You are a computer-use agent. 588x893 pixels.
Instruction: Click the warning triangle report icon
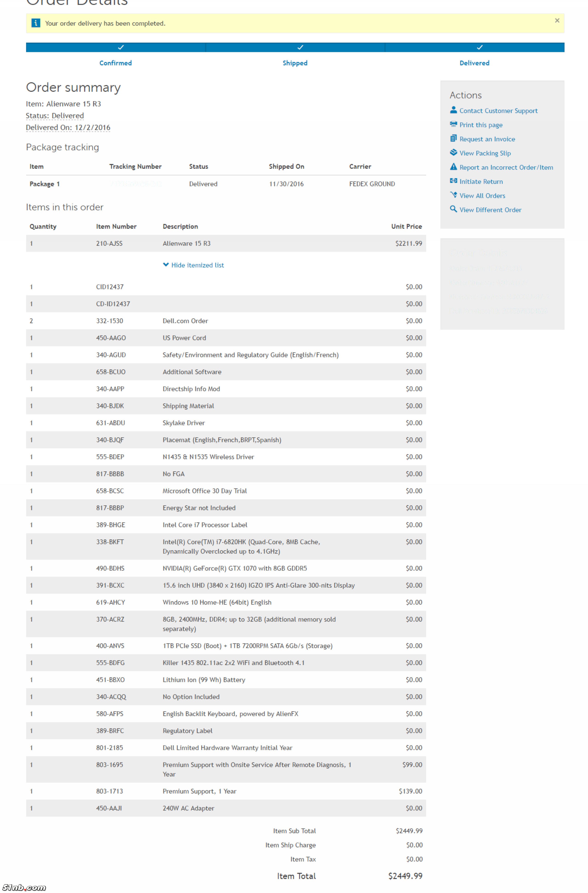[x=453, y=167]
